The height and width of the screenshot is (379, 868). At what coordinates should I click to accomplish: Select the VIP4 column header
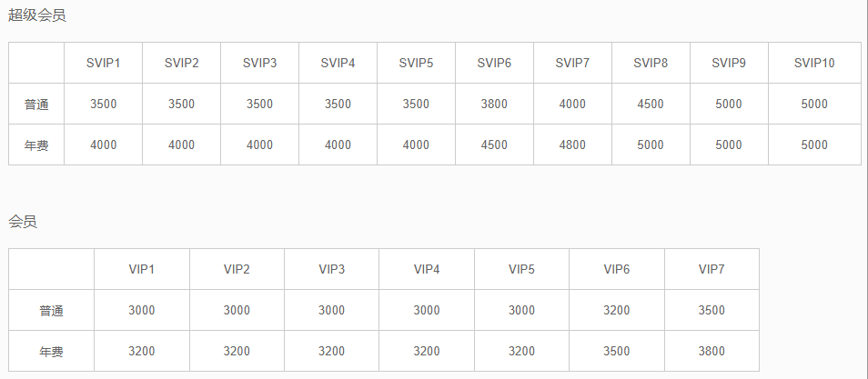427,269
